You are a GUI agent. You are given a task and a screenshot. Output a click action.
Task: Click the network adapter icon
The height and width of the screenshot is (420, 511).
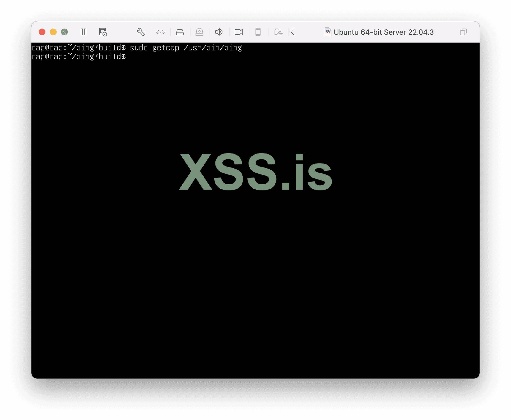tap(161, 32)
